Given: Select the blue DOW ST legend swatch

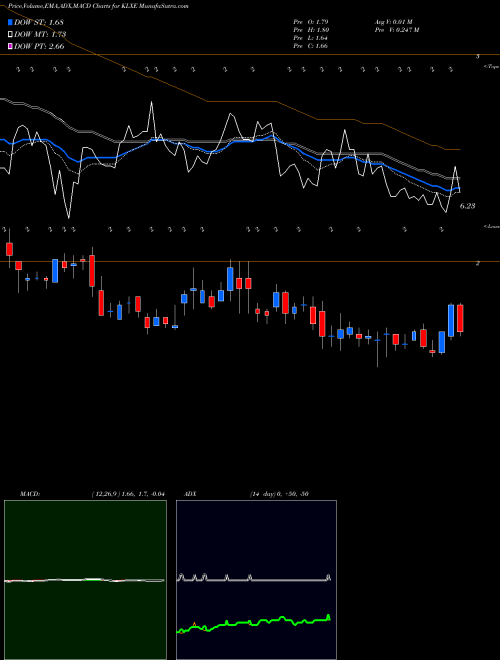Looking at the screenshot, I should [x=11, y=22].
